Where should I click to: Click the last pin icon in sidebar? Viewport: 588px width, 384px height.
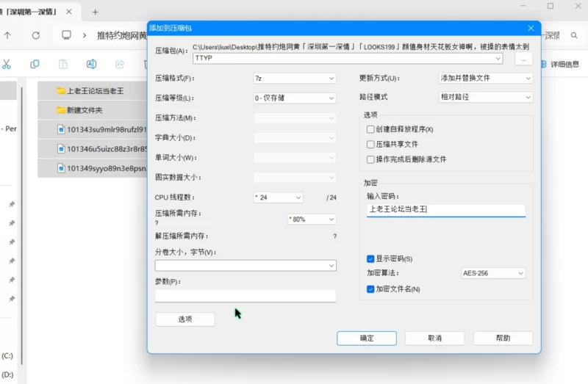pos(12,299)
